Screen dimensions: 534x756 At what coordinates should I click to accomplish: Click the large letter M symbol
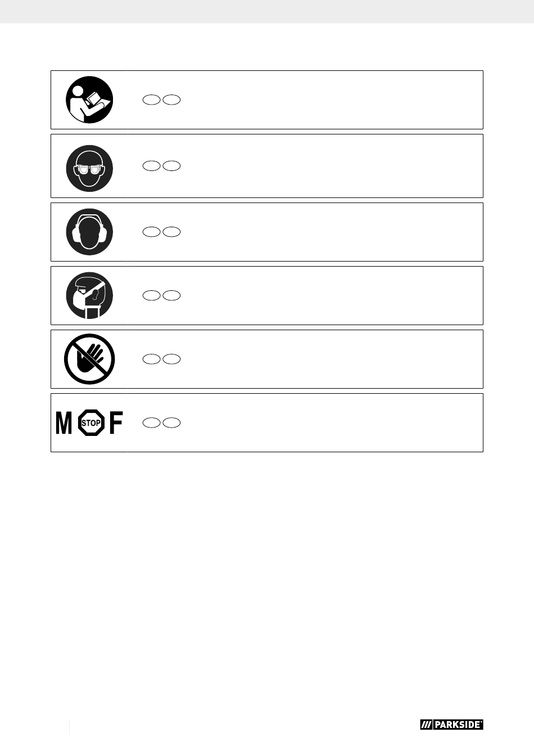click(x=64, y=423)
